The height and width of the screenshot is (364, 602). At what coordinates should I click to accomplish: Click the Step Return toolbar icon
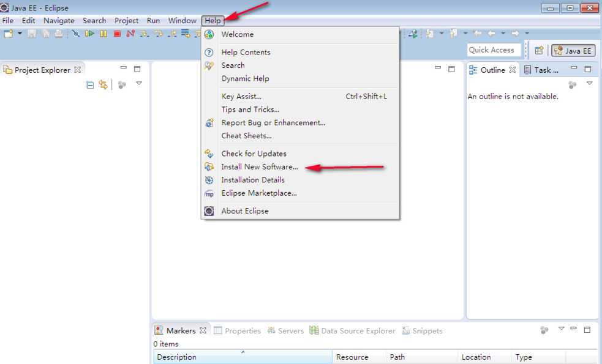click(172, 34)
